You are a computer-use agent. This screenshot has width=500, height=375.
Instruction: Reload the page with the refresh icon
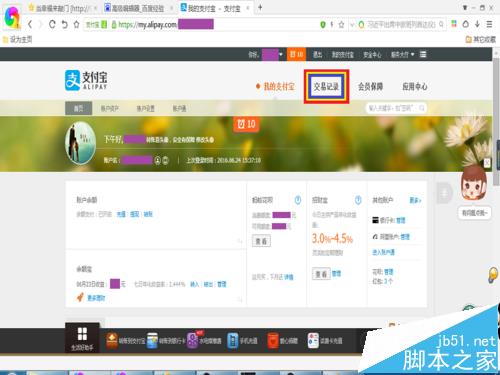(52, 24)
